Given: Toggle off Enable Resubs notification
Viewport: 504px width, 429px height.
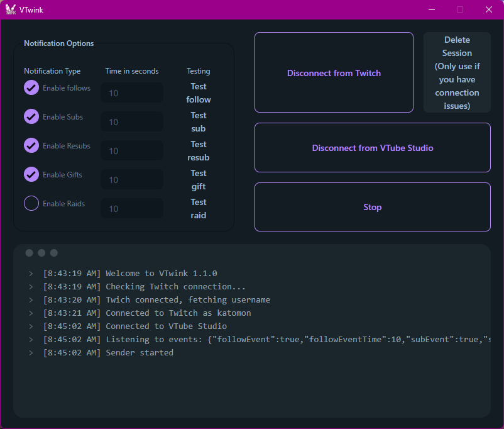Looking at the screenshot, I should point(31,146).
